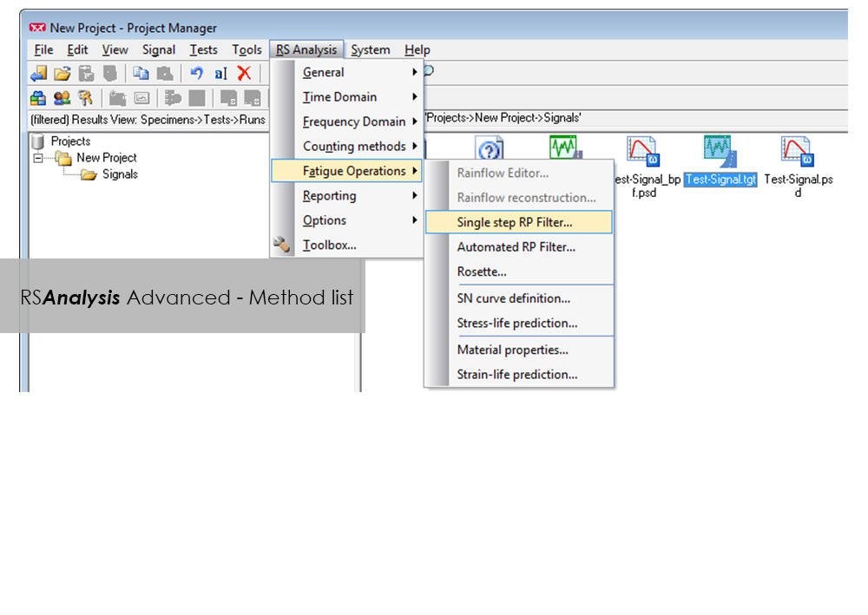Open SN curve definition dialog

click(x=514, y=298)
